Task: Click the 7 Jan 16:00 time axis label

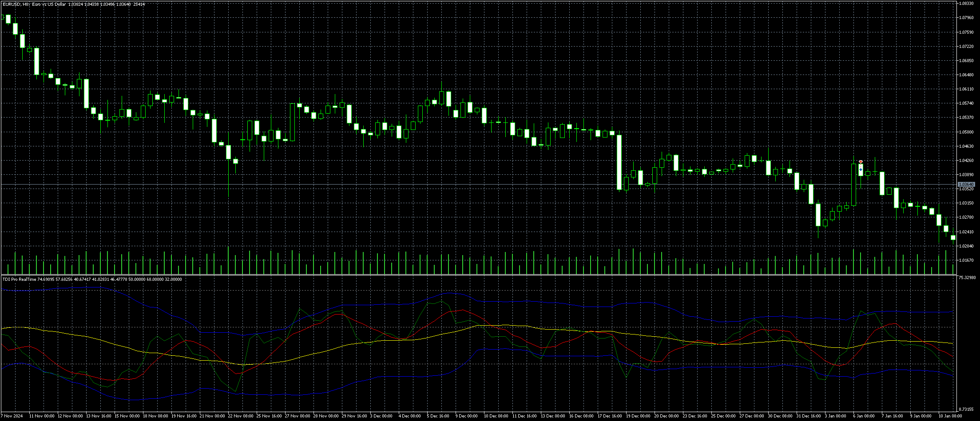Action: 893,416
